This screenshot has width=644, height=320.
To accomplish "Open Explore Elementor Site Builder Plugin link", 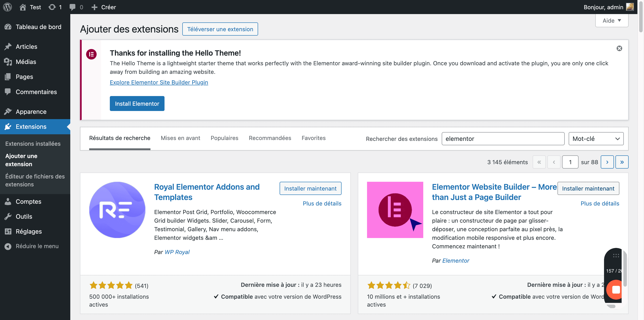I will click(x=159, y=82).
